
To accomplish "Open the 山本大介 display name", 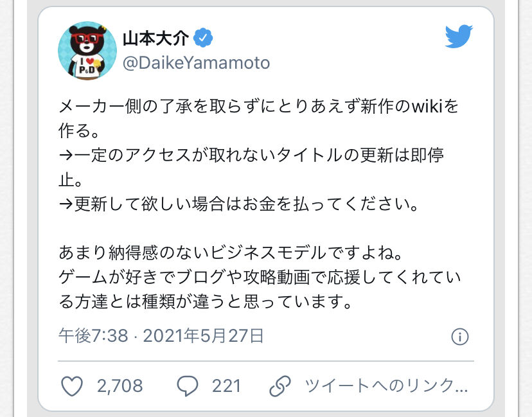I will click(x=155, y=38).
